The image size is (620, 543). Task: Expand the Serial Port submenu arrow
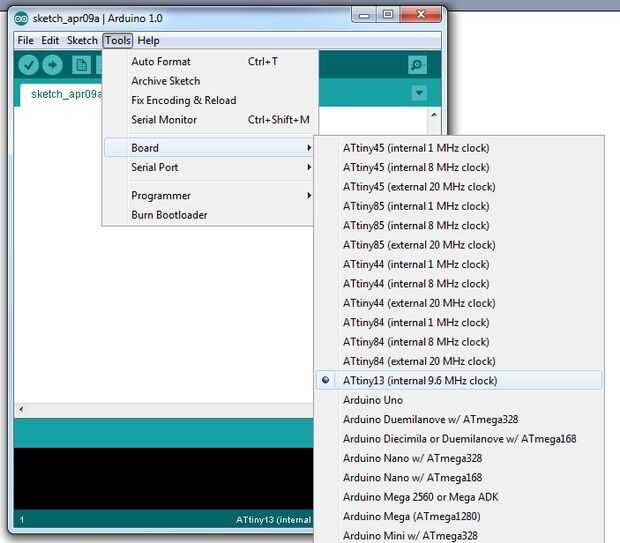click(x=309, y=167)
